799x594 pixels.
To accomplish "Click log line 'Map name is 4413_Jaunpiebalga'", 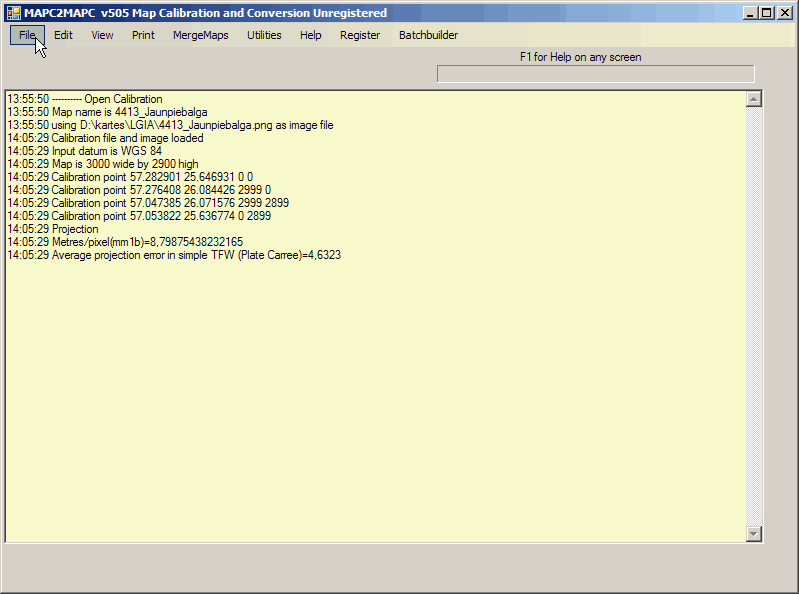I will (x=107, y=112).
